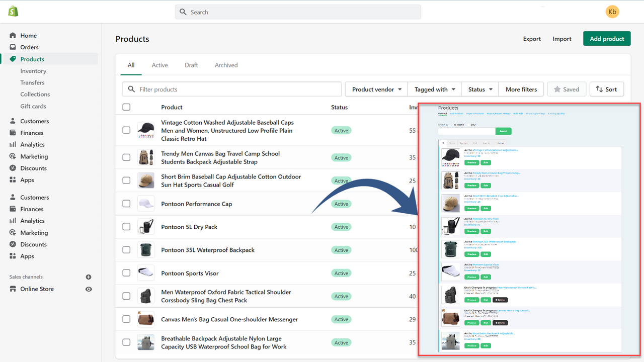Viewport: 644px width, 362px height.
Task: Open the Product vendor dropdown
Action: pos(376,89)
